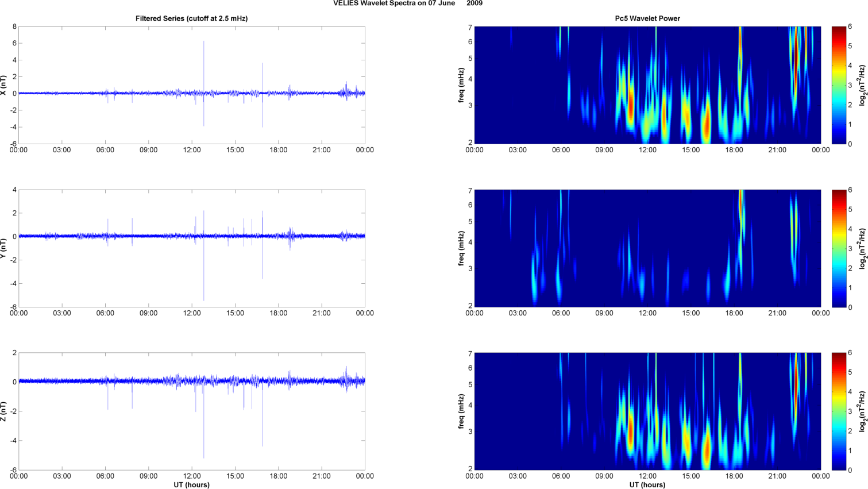Click the 'Z (nT)' axis label
868x489 pixels.
click(3, 411)
